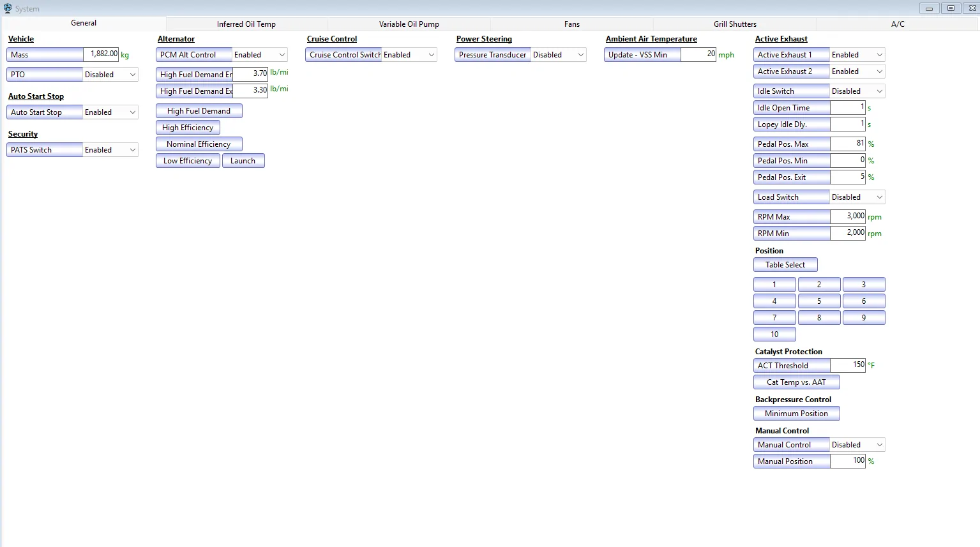Expand the Idle Switch dropdown
The height and width of the screenshot is (547, 980).
857,91
